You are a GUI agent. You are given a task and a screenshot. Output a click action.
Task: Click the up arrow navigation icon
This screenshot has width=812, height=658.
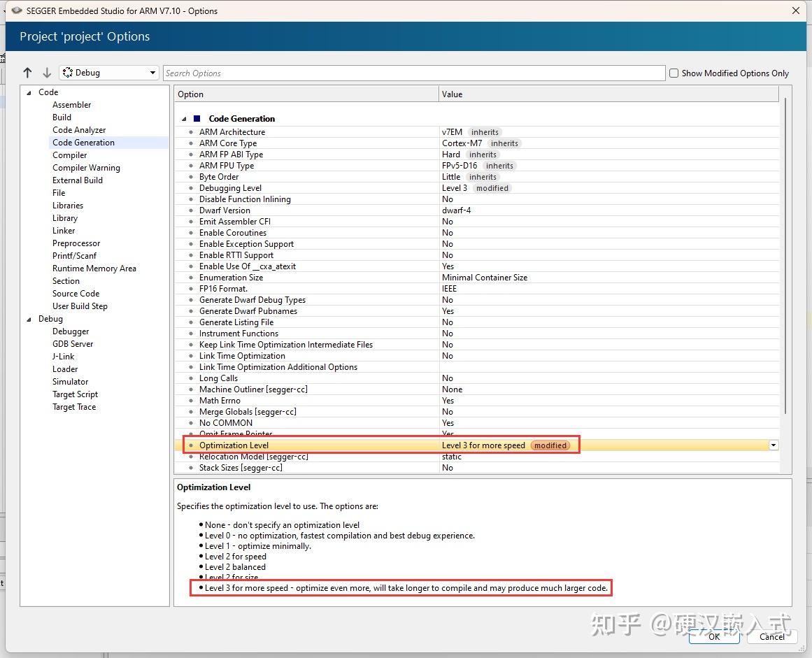(27, 73)
